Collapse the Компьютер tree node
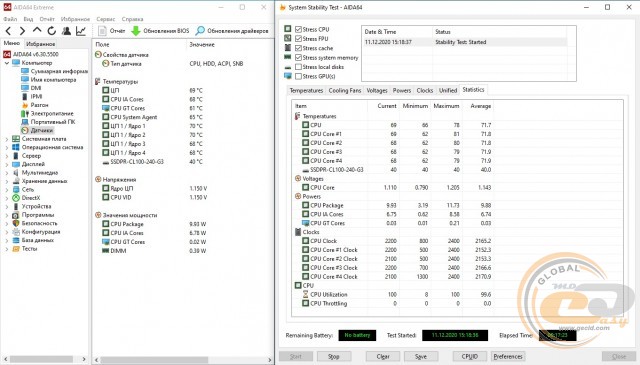Screen dimensions: 640x365 tap(7, 63)
